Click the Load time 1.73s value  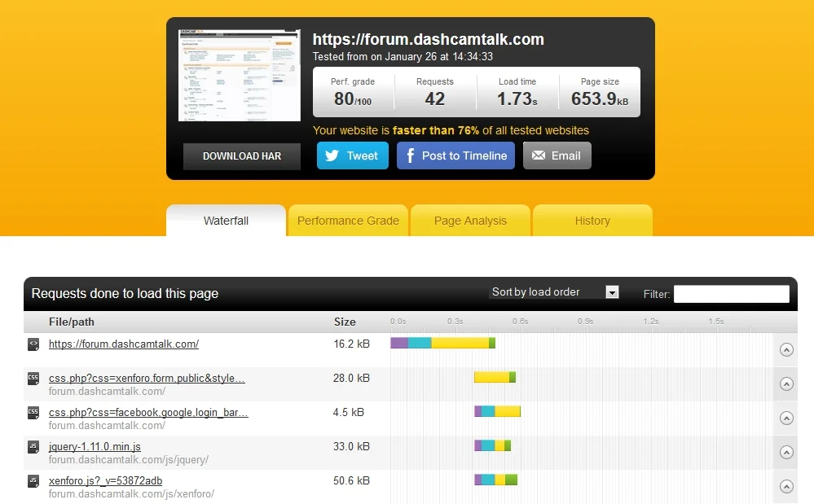[517, 99]
